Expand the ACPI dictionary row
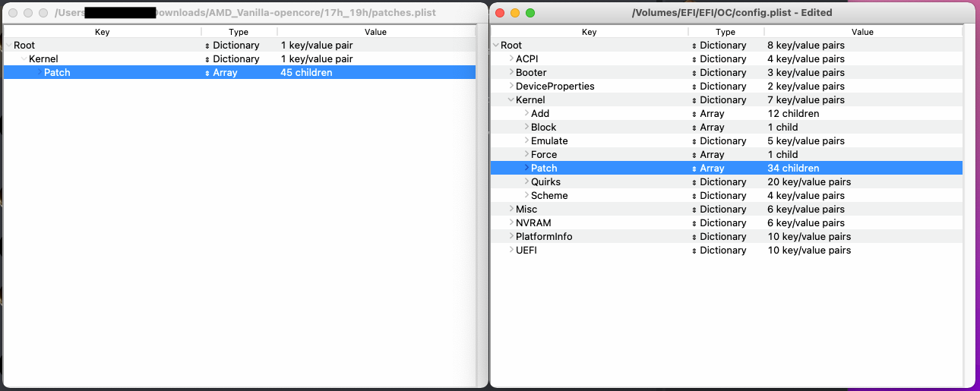This screenshot has height=391, width=980. pyautogui.click(x=511, y=59)
